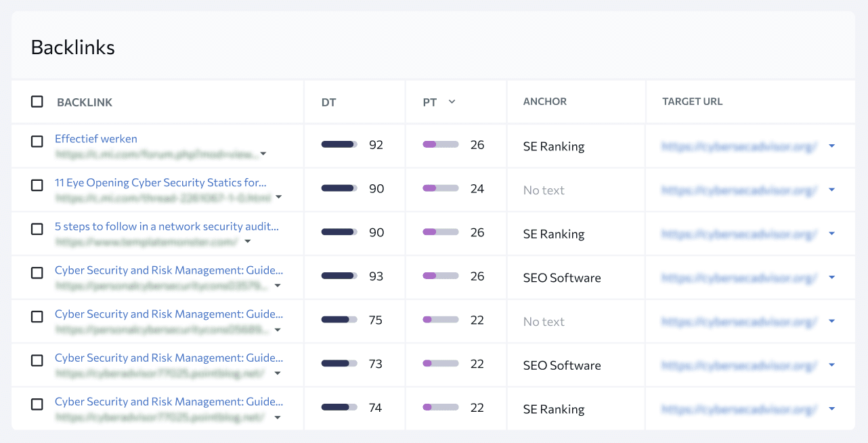
Task: Open the Effectief werken backlink
Action: (x=96, y=139)
